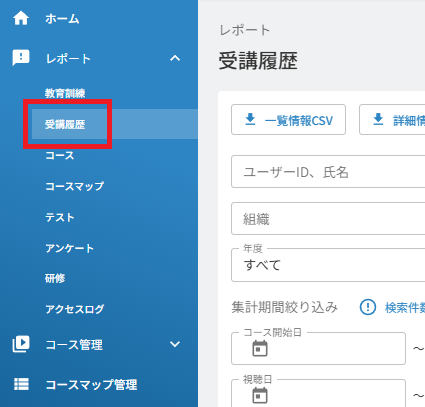This screenshot has width=425, height=407.
Task: Collapse the レポート menu chevron
Action: [175, 58]
